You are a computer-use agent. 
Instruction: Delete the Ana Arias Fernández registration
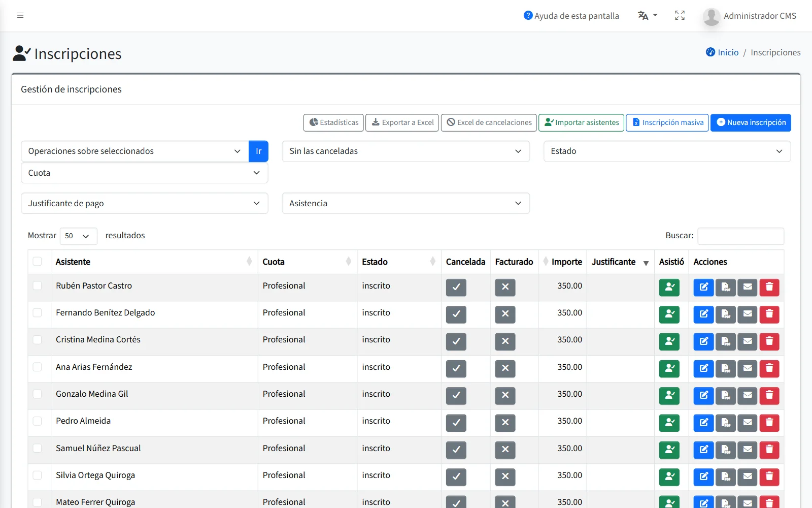coord(769,368)
